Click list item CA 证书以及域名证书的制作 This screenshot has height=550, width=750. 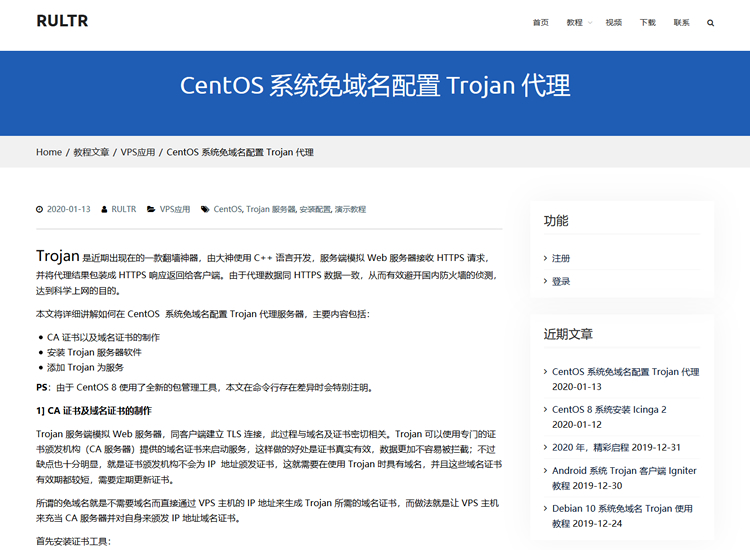click(103, 337)
